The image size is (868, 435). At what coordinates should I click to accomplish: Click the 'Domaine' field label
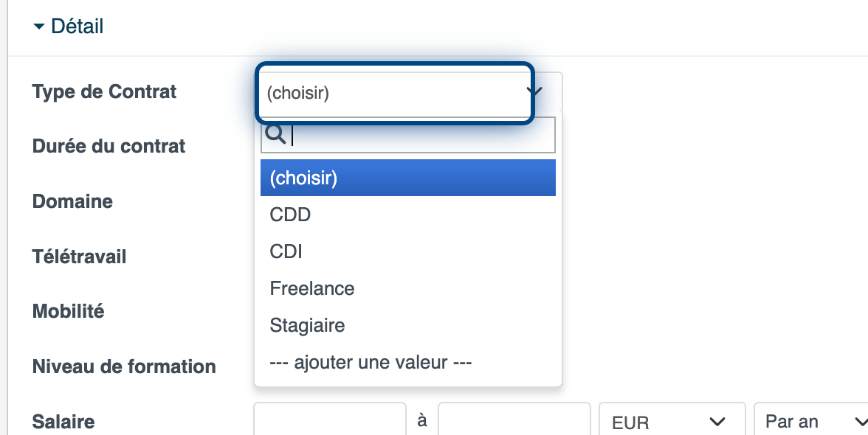(72, 201)
